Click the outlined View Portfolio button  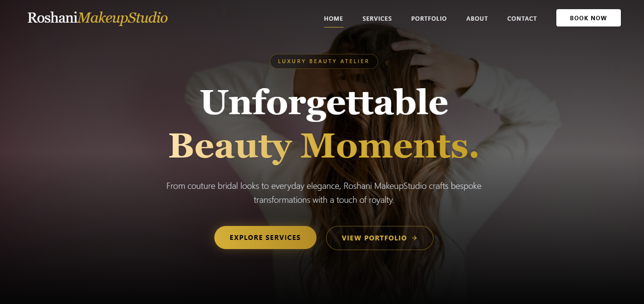380,238
